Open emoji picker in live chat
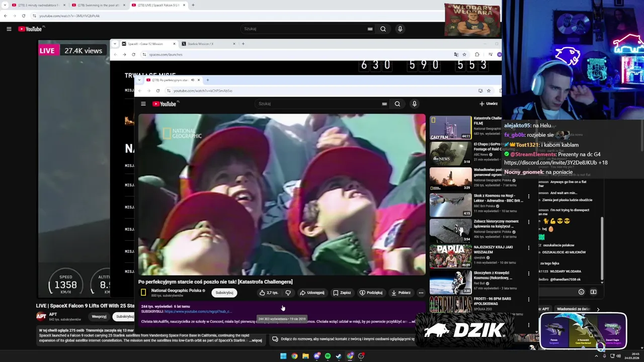 coord(581,292)
